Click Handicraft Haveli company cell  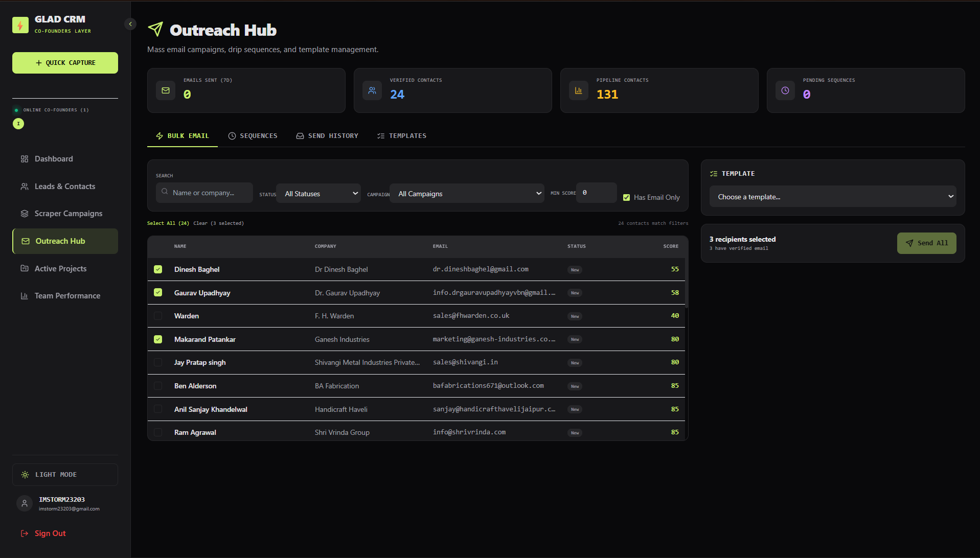pos(341,409)
